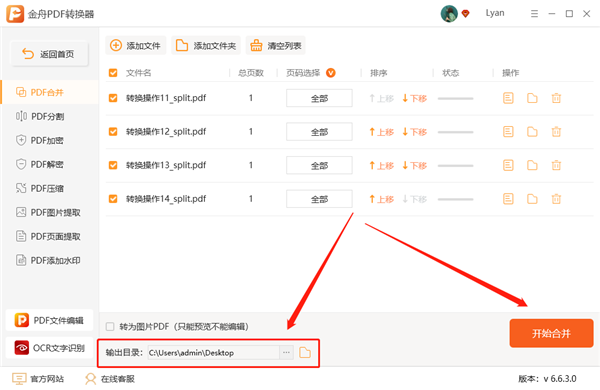The height and width of the screenshot is (390, 600).
Task: Open page range box for 转换操作12_split.pdf
Action: [319, 132]
